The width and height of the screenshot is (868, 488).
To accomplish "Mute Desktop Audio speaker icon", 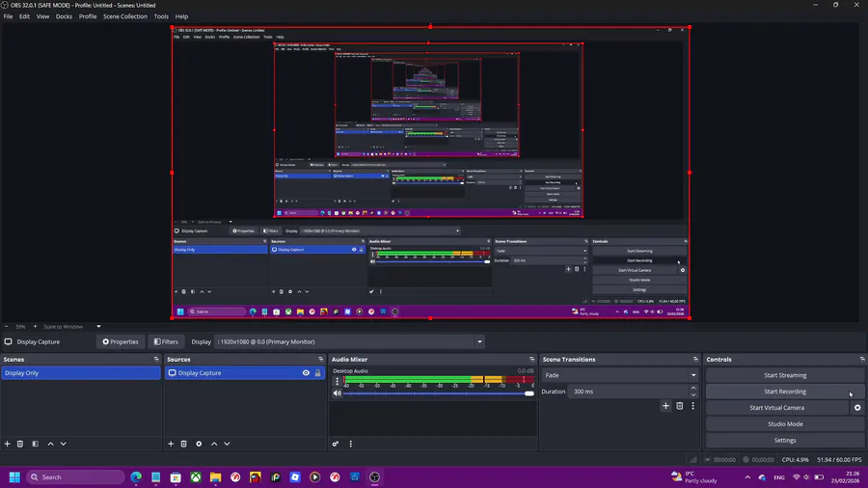I will (x=338, y=393).
